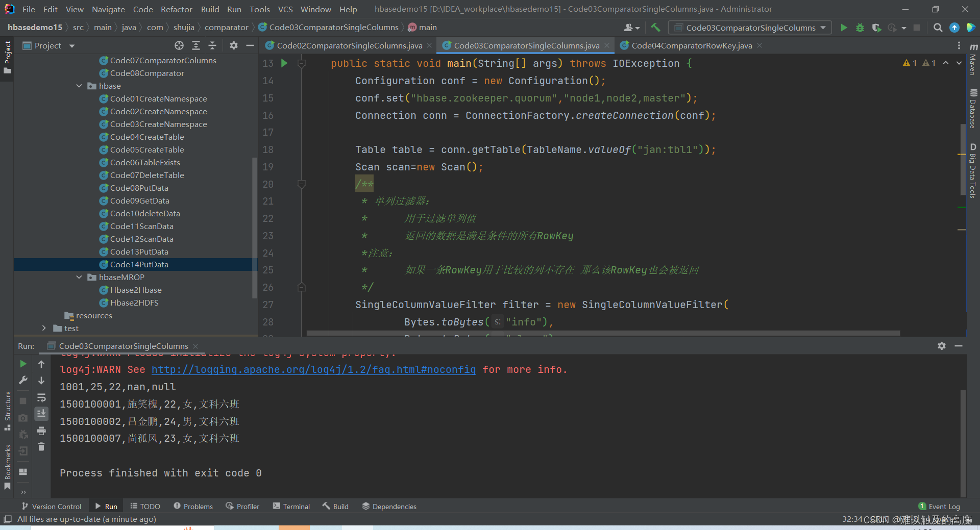Click the editor horizontal scrollbar
Image resolution: width=980 pixels, height=530 pixels.
(602, 333)
